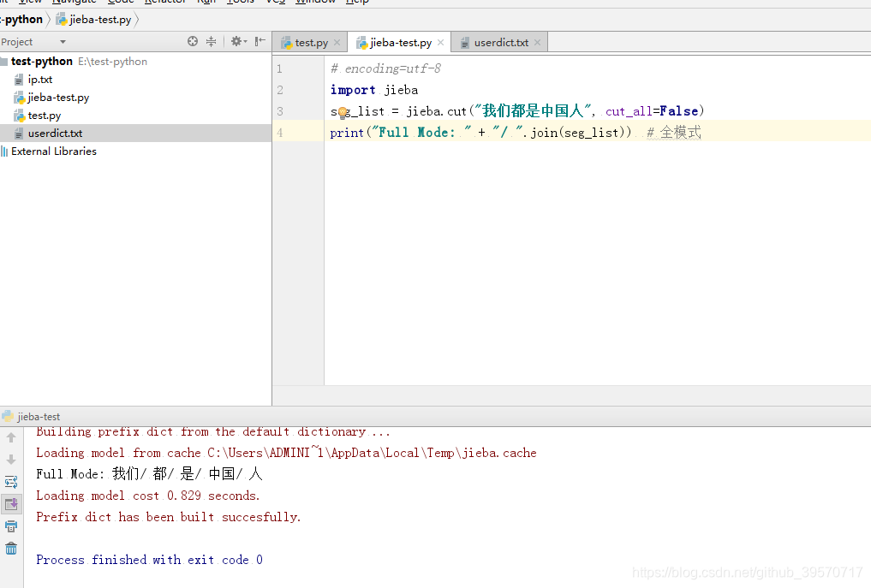Click the 'Prefix dict has been built succesfully.' line
The height and width of the screenshot is (588, 871).
point(169,517)
